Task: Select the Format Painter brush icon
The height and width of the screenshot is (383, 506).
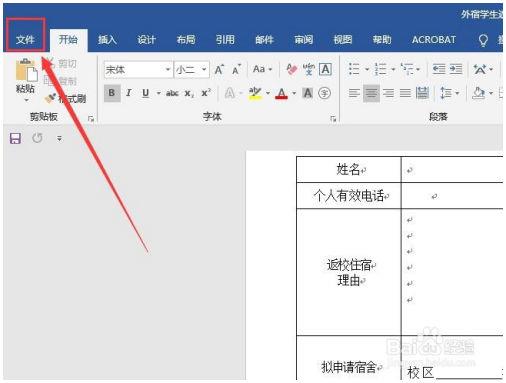Action: [x=50, y=98]
